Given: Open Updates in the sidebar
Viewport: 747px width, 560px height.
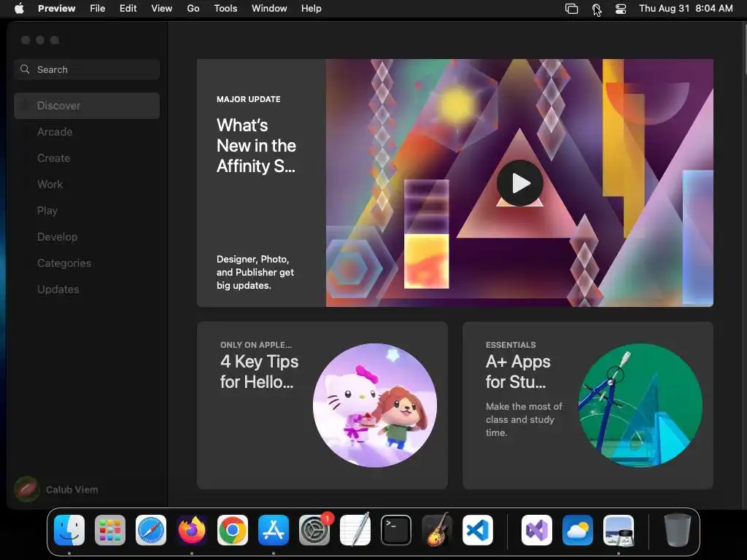Looking at the screenshot, I should coord(87,289).
